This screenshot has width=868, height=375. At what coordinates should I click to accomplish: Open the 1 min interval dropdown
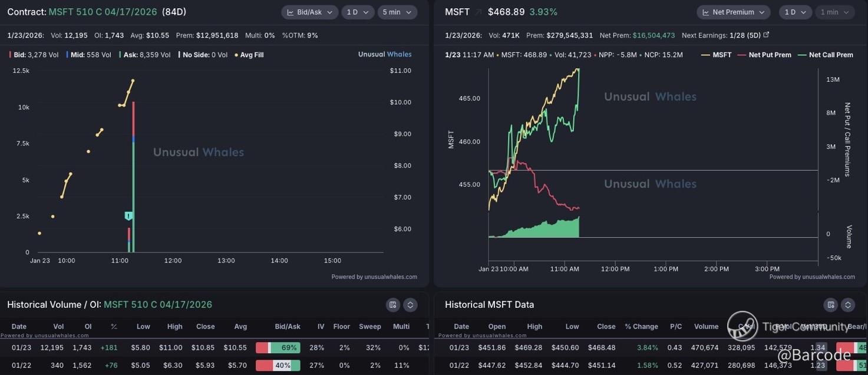point(835,12)
